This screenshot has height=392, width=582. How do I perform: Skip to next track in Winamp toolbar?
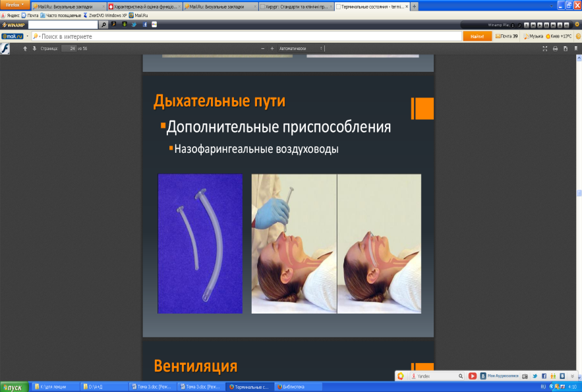(553, 25)
